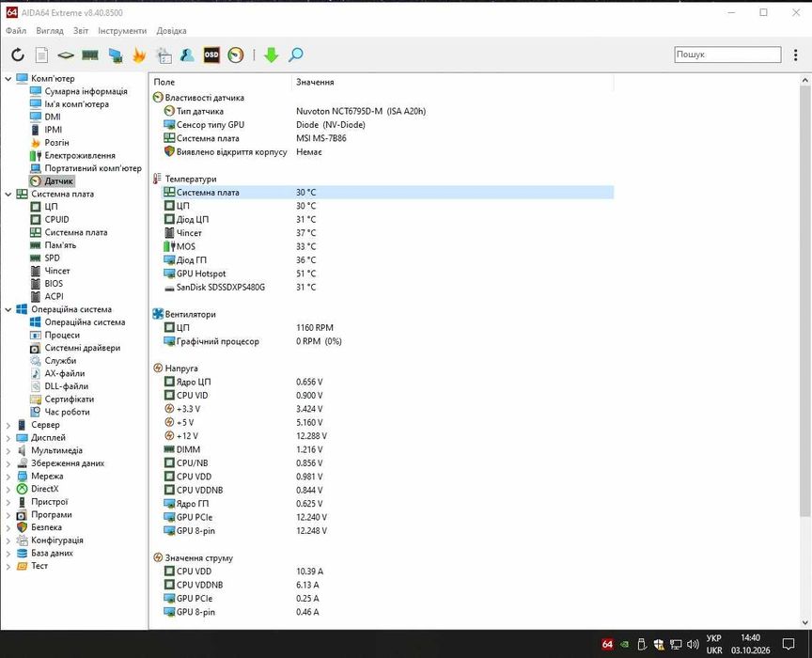This screenshot has width=812, height=658.
Task: Expand the Збереження даних tree node
Action: pos(8,463)
